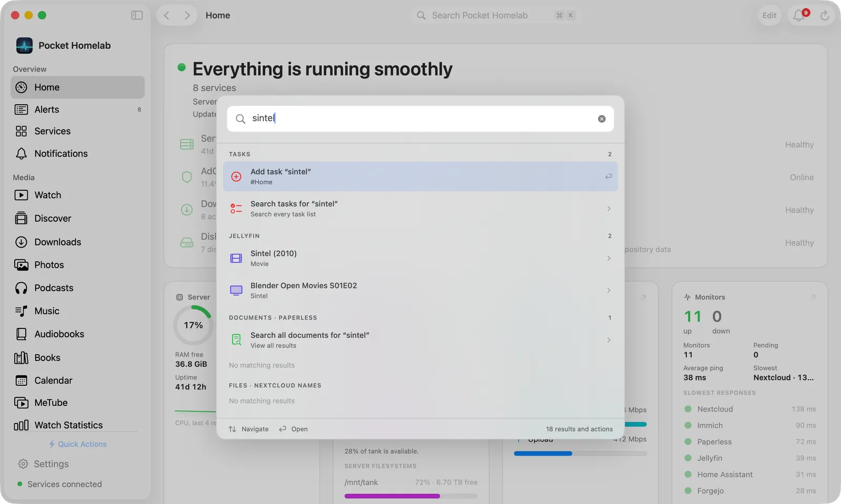Viewport: 841px width, 504px height.
Task: Click the Search Pocket Homelab toolbar field
Action: [x=496, y=15]
